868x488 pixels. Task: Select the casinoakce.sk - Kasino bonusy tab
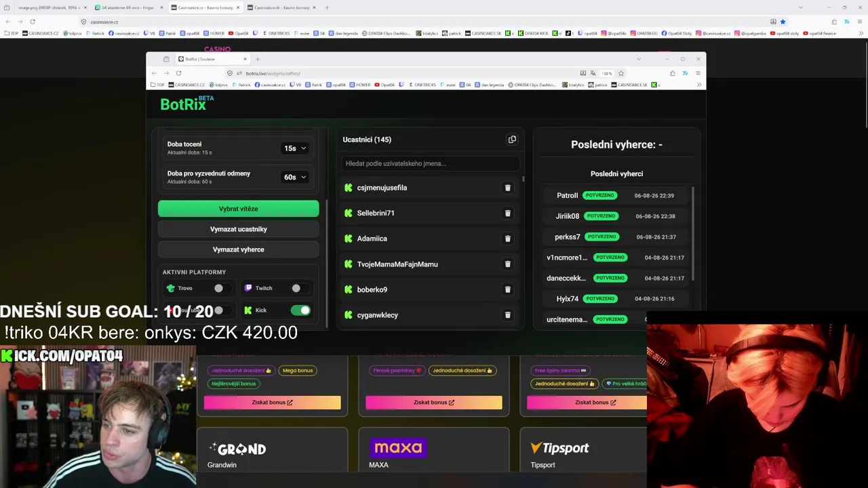pyautogui.click(x=282, y=7)
